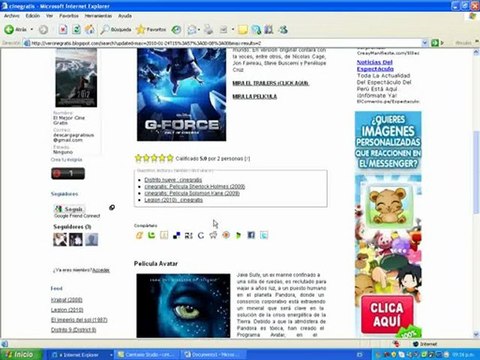Click the Edit toolbar icon
The image size is (480, 360).
click(x=223, y=30)
